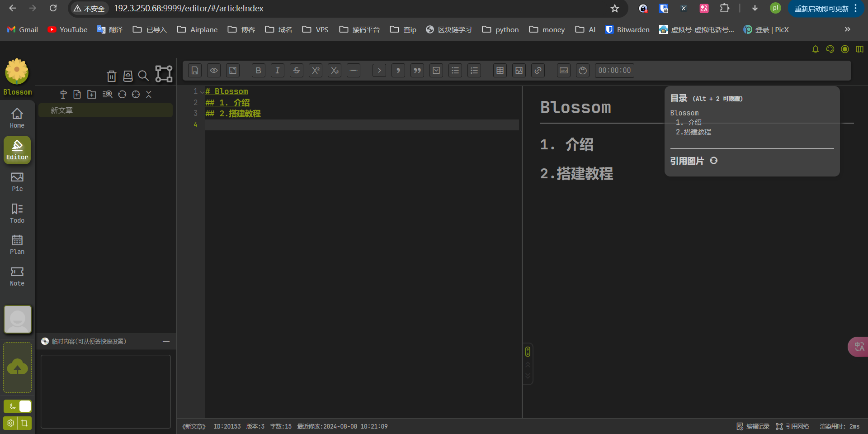The height and width of the screenshot is (434, 868).
Task: Click the single quote mark toolbar icon
Action: [x=398, y=71]
